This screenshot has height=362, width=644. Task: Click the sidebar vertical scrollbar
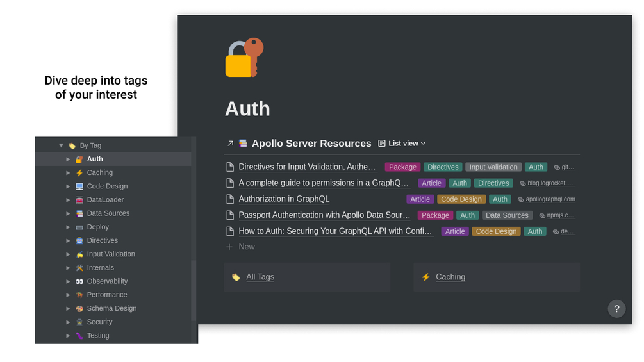click(x=194, y=290)
